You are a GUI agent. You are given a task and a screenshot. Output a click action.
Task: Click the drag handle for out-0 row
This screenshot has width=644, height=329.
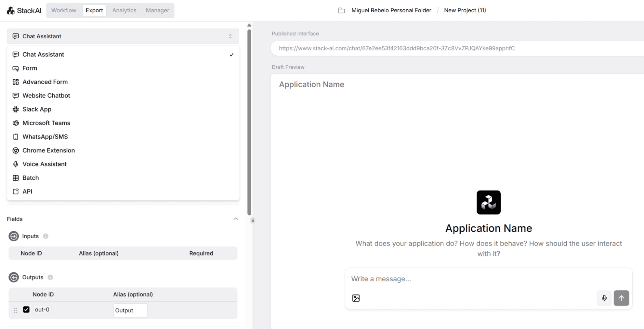click(15, 310)
